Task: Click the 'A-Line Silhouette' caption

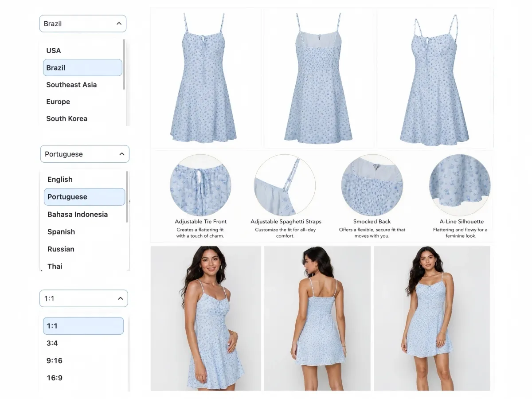Action: (462, 222)
